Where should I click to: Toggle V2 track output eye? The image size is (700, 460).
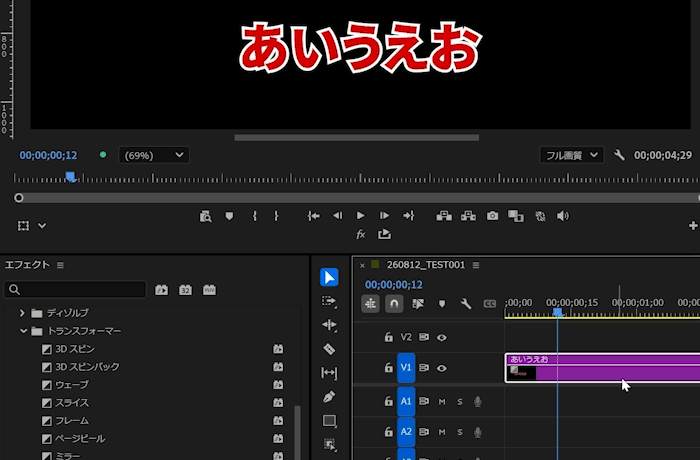(442, 337)
